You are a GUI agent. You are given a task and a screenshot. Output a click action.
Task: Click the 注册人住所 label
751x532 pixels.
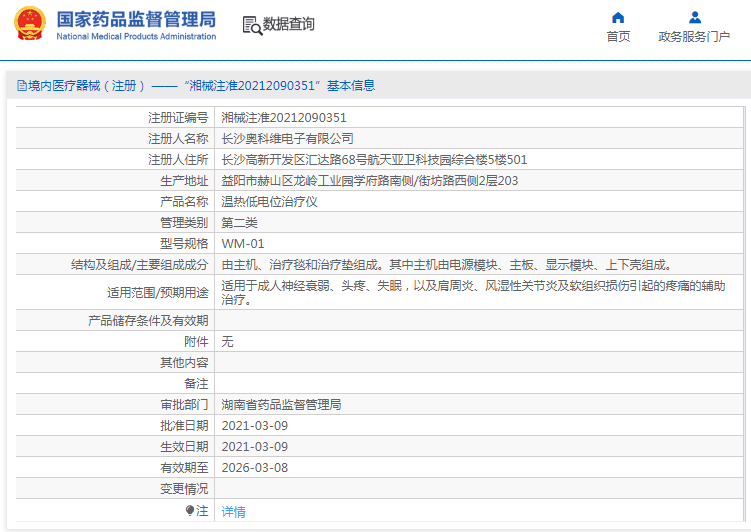point(178,160)
